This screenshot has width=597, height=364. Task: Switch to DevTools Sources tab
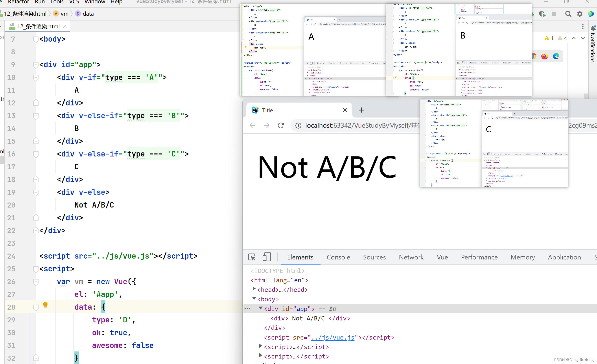(x=374, y=257)
